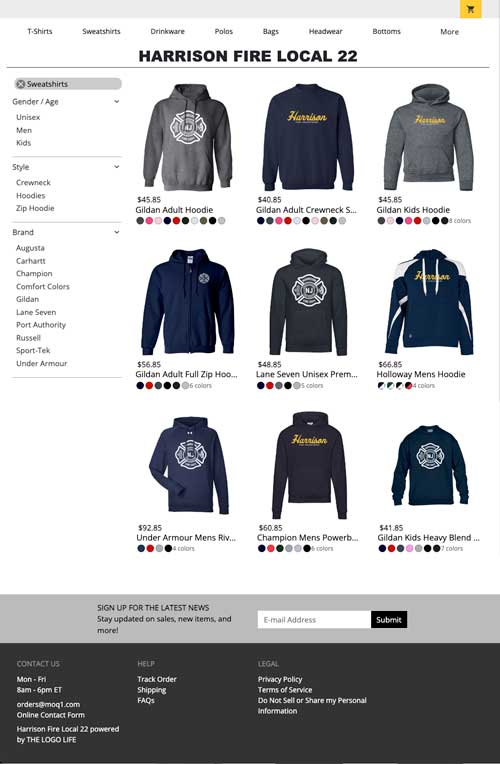Screen dimensions: 500x764
Task: Pick red swatch for Gildan Adult Full Zip Hoodie
Action: tap(149, 385)
